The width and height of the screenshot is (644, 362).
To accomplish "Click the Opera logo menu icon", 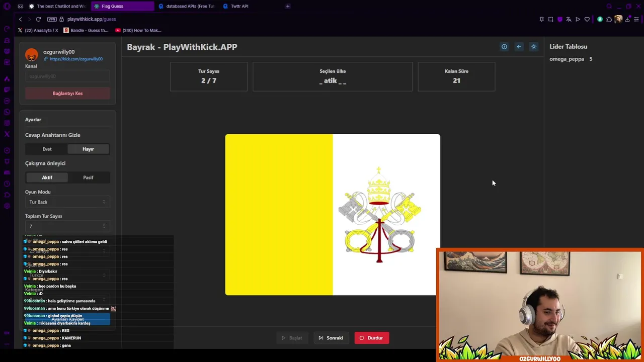I will point(7,6).
